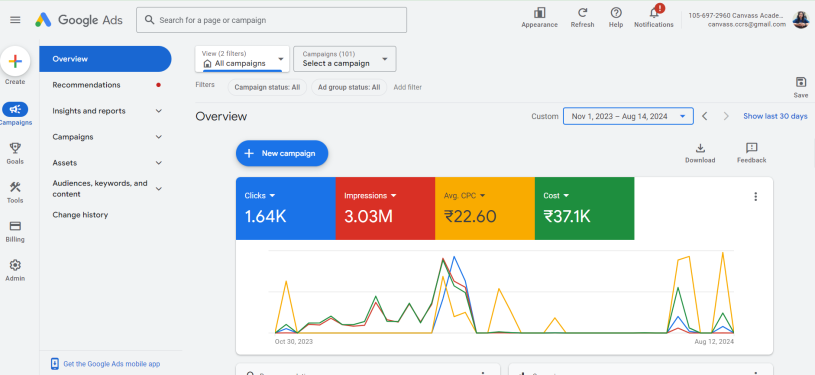
Task: Open the Feedback icon
Action: [x=752, y=148]
